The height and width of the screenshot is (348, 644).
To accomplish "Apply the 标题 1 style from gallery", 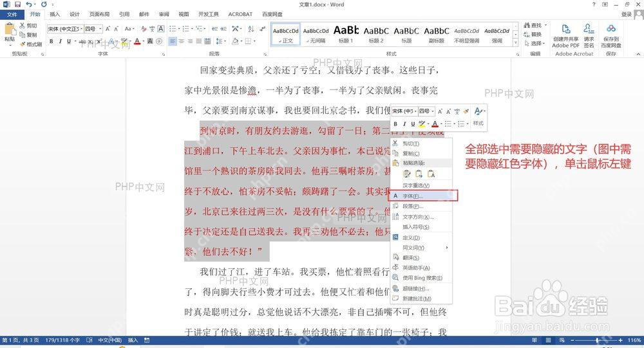I will [x=346, y=34].
